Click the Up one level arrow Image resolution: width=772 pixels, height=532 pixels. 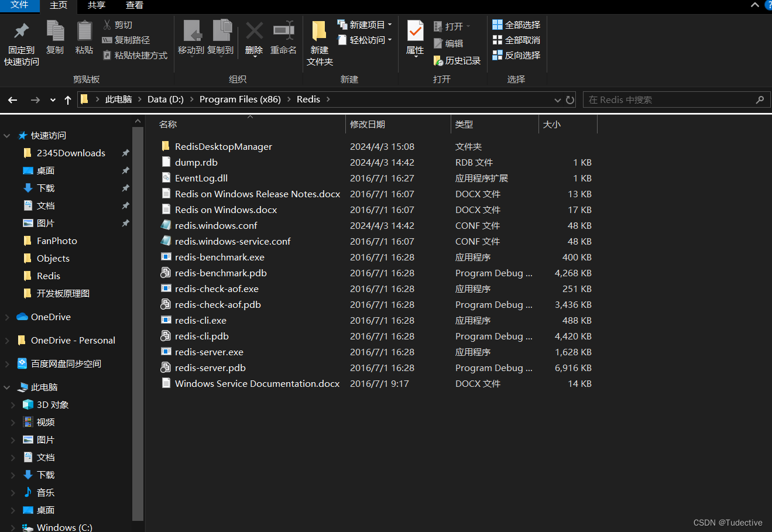pos(68,100)
